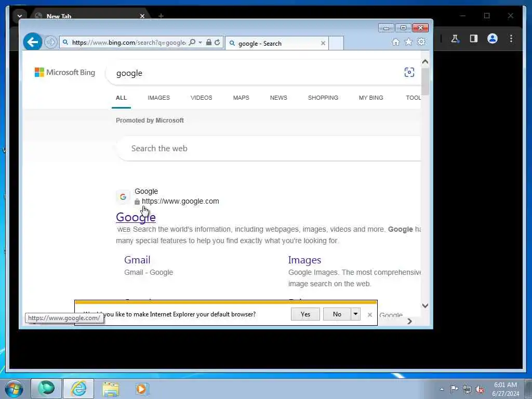Open Windows Explorer folder taskbar icon

pos(111,389)
